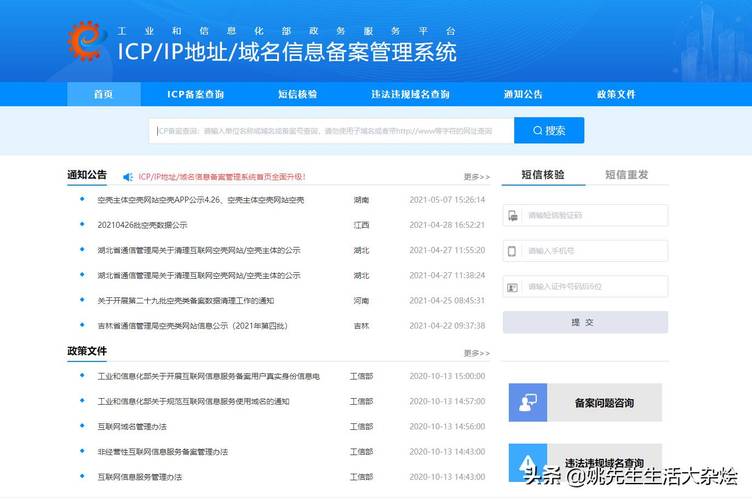752x500 pixels.
Task: Open the 湖北 notice dated 2021-04-27 11:38:24
Action: (199, 276)
